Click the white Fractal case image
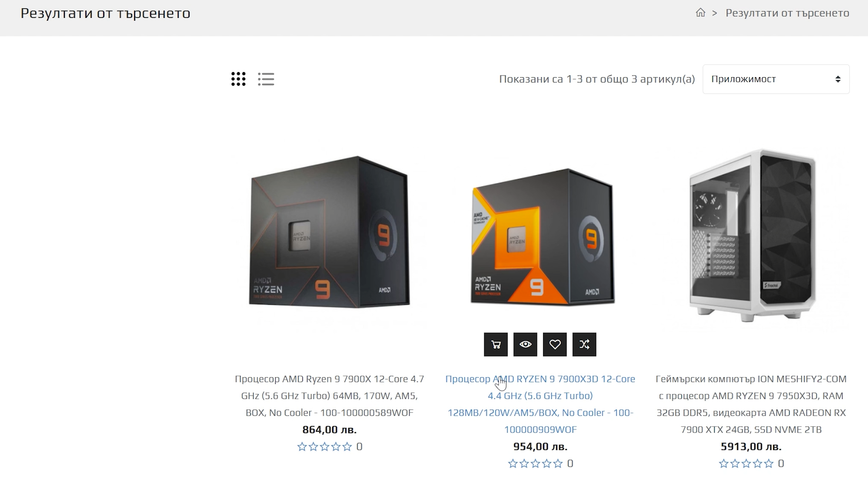The image size is (868, 482). pos(753,235)
